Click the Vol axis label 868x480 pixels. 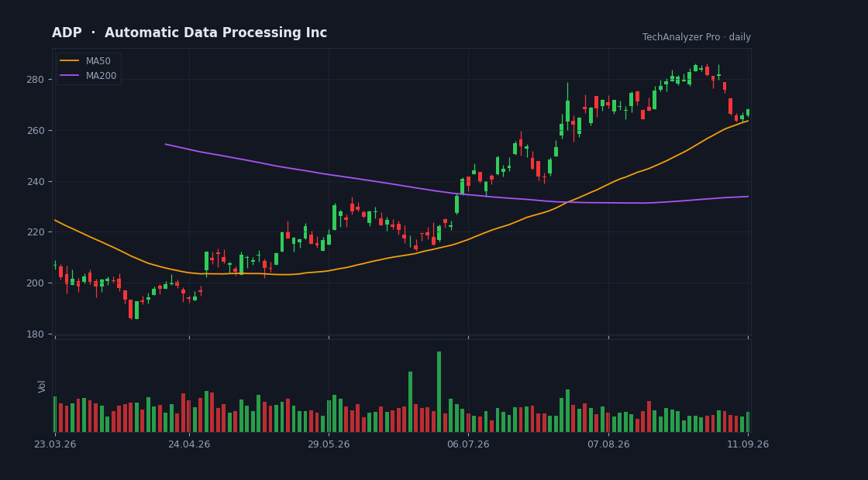(x=42, y=386)
